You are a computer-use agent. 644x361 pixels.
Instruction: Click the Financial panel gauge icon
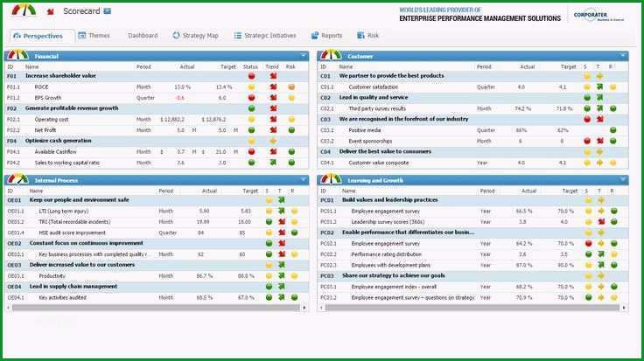[x=18, y=55]
